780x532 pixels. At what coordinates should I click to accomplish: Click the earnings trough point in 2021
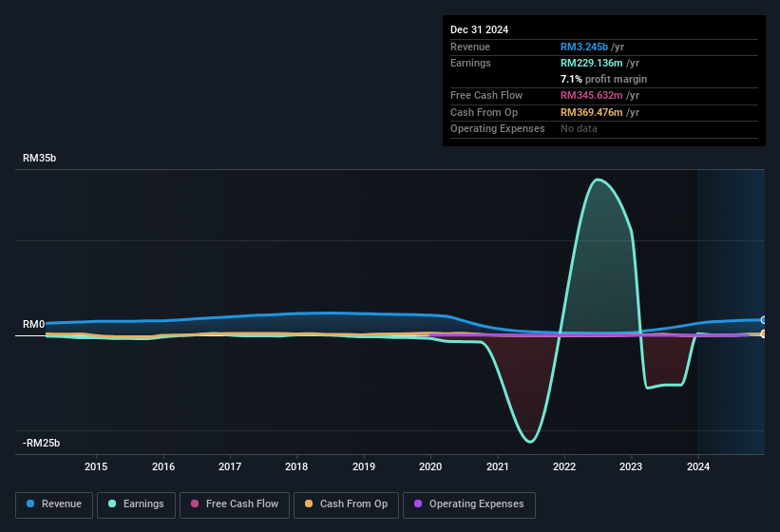pos(530,442)
